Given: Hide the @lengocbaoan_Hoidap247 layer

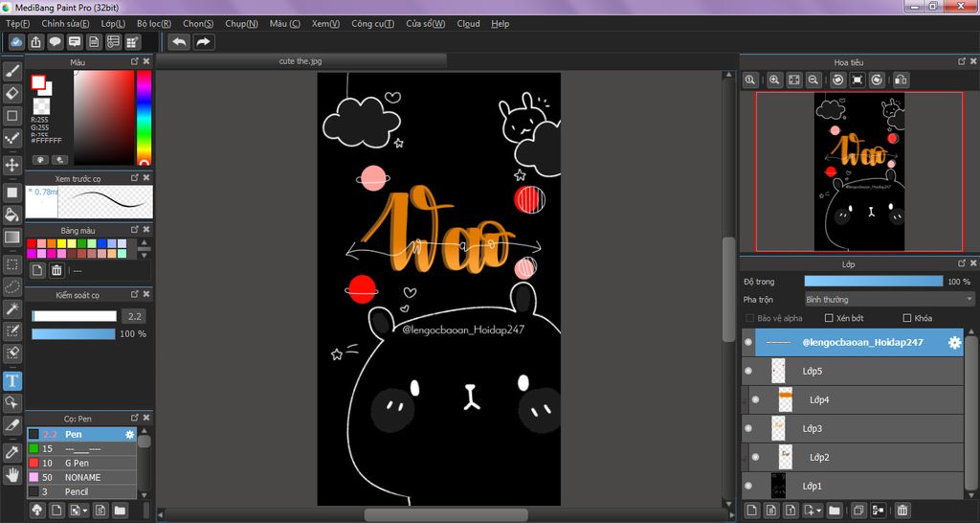Looking at the screenshot, I should pos(748,343).
